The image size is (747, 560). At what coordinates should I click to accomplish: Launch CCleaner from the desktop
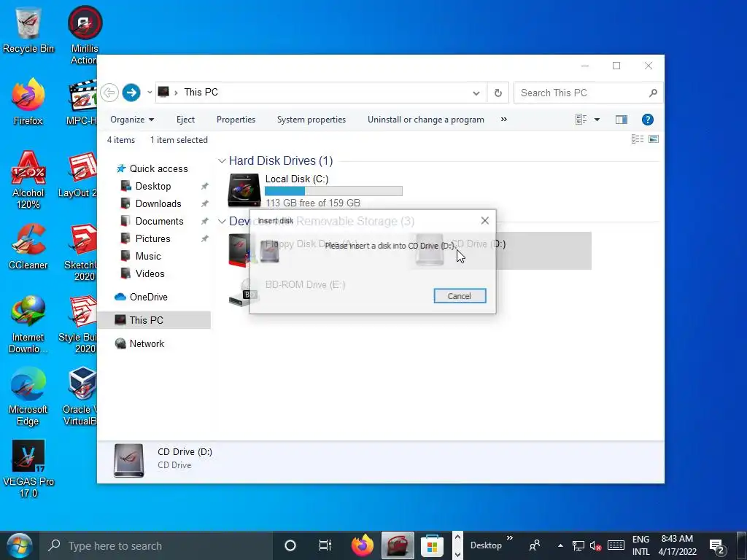[28, 246]
